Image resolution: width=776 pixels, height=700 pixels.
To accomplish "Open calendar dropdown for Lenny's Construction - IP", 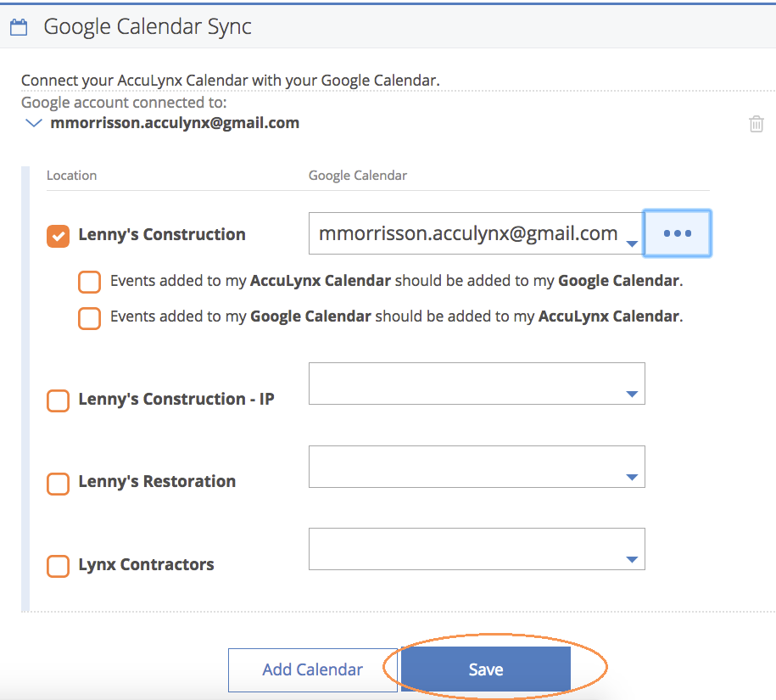I will pos(477,384).
